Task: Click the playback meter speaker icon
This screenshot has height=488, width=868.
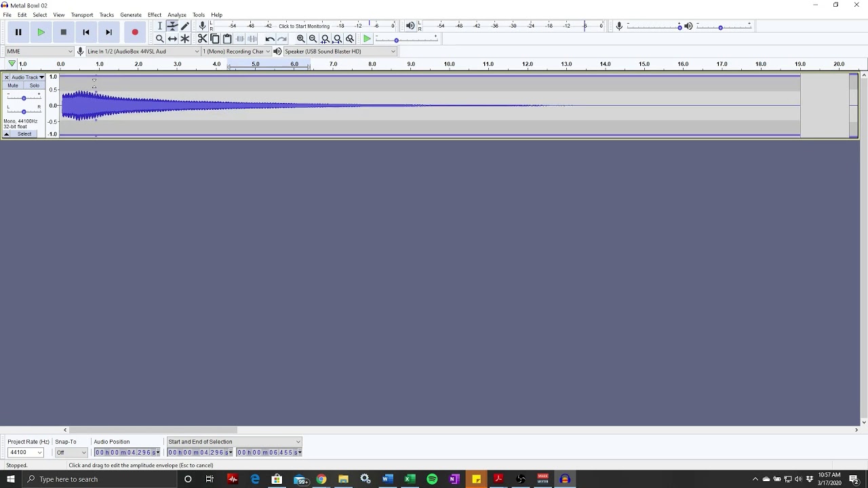Action: pos(410,26)
